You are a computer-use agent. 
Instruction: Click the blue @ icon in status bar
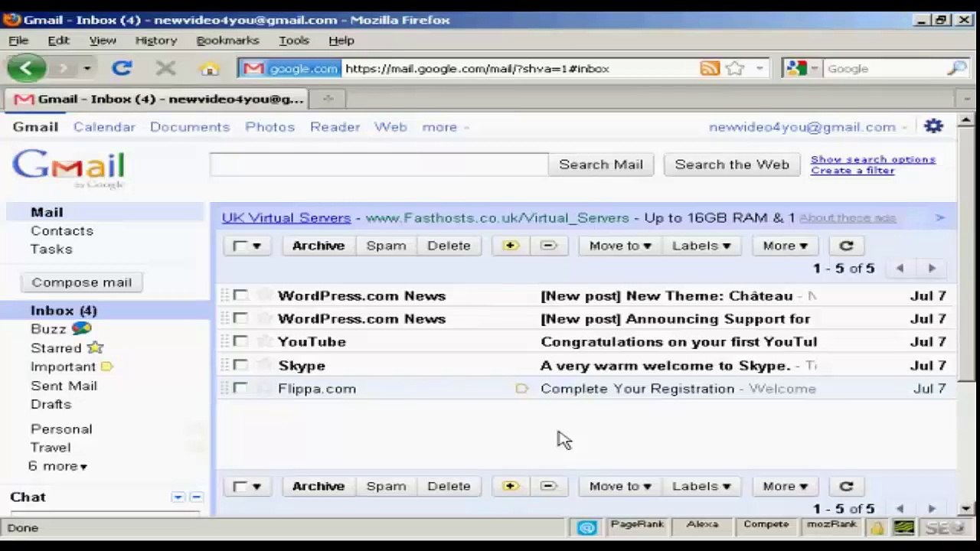[587, 527]
